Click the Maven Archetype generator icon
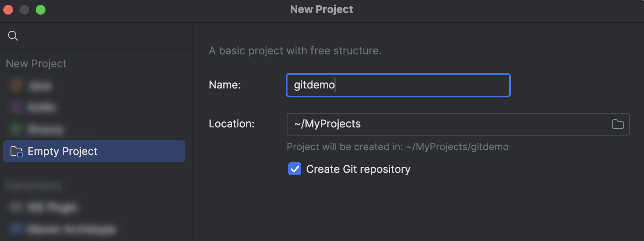 coord(16,229)
